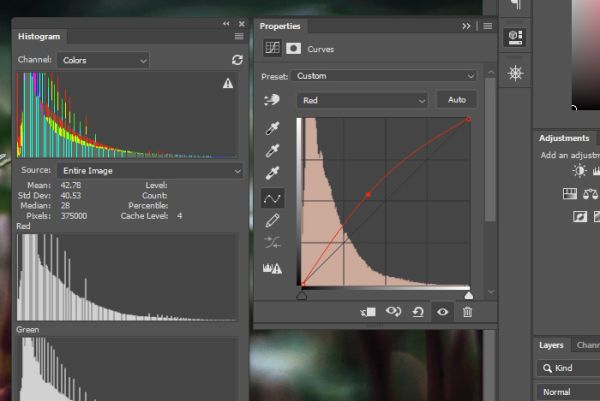Add a Color Balance adjustment scales icon
The image size is (600, 401).
(590, 194)
